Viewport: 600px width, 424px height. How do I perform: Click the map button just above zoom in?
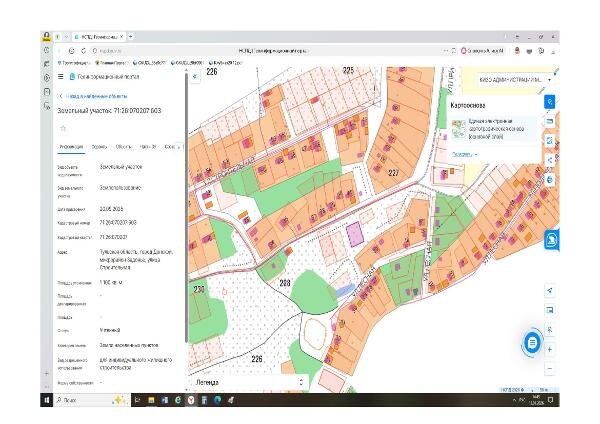[549, 329]
